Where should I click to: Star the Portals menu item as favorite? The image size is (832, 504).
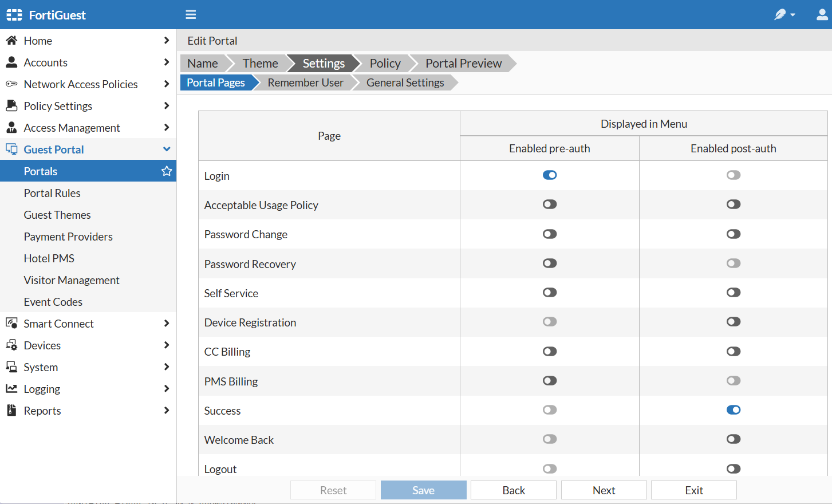tap(166, 171)
